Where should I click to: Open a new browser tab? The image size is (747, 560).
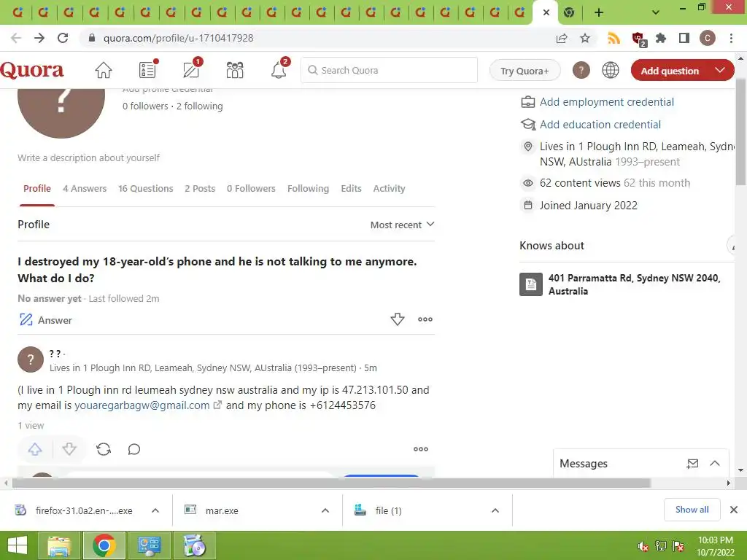[599, 12]
